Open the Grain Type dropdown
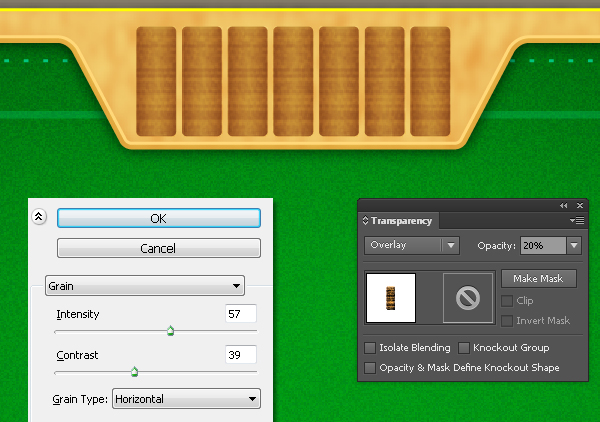600x422 pixels. pyautogui.click(x=186, y=399)
